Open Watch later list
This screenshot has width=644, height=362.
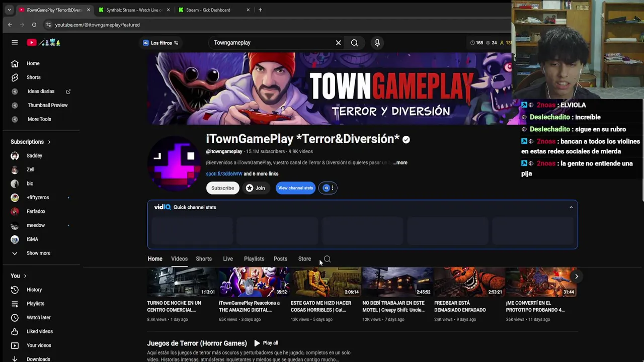tap(38, 318)
